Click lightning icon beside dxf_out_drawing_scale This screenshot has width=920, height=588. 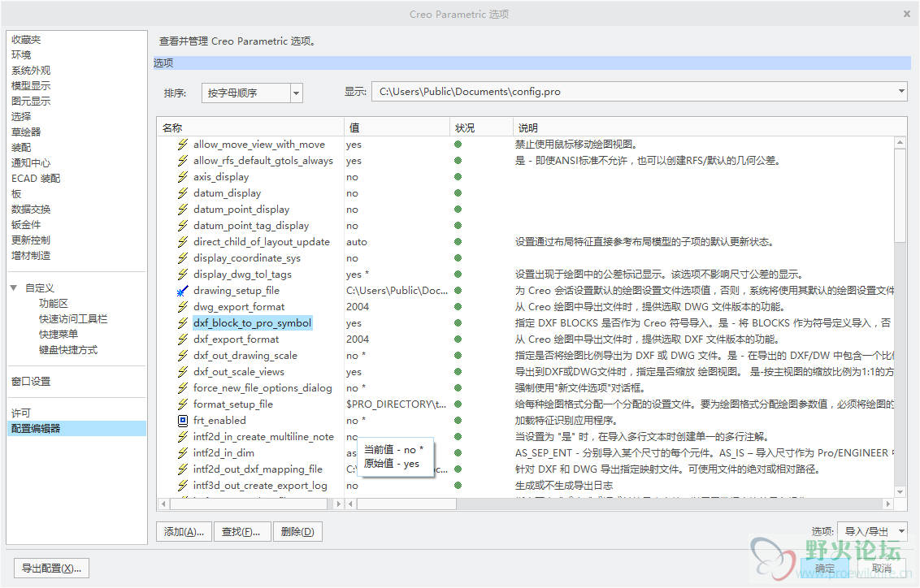tap(183, 355)
